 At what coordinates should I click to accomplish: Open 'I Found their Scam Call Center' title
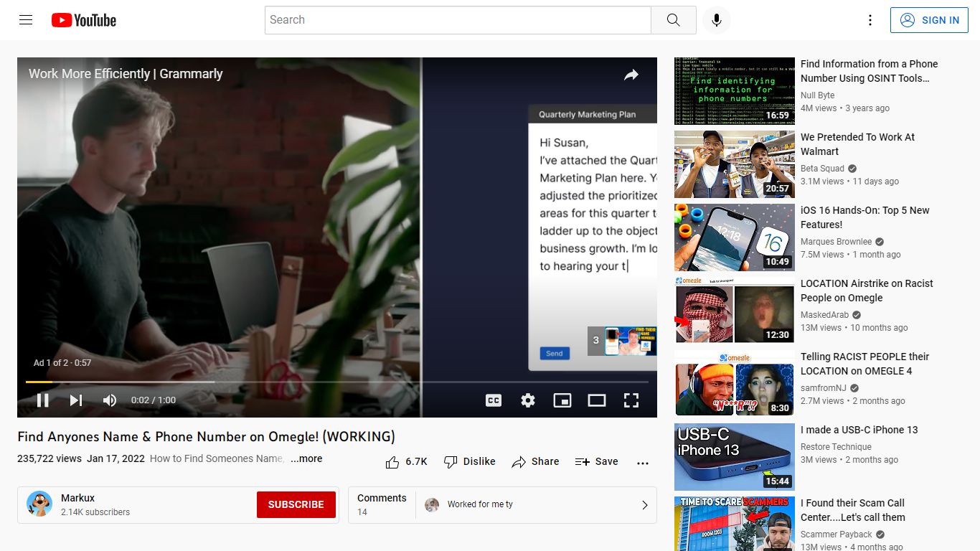(x=852, y=510)
